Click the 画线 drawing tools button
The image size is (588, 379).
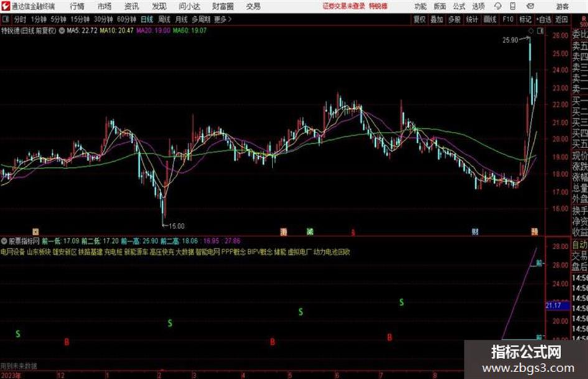490,19
